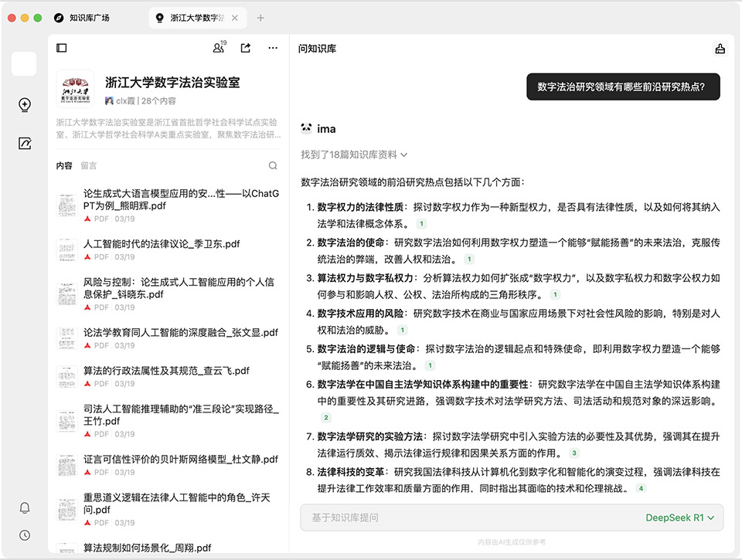This screenshot has width=742, height=560.
Task: Open the three-dot more options menu
Action: 273,48
